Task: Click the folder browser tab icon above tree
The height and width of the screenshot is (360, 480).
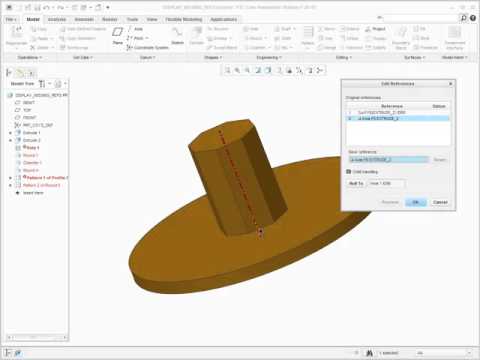Action: tap(20, 72)
